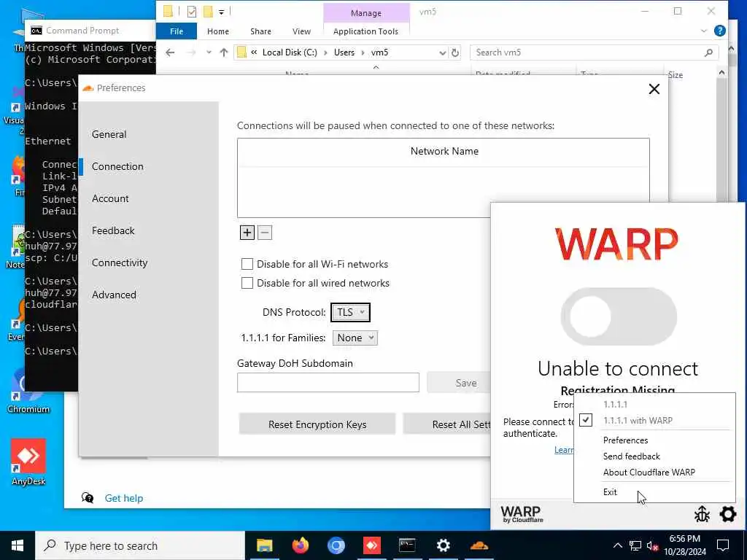Exit Cloudflare WARP via menu
Viewport: 747px width, 560px height.
point(610,492)
